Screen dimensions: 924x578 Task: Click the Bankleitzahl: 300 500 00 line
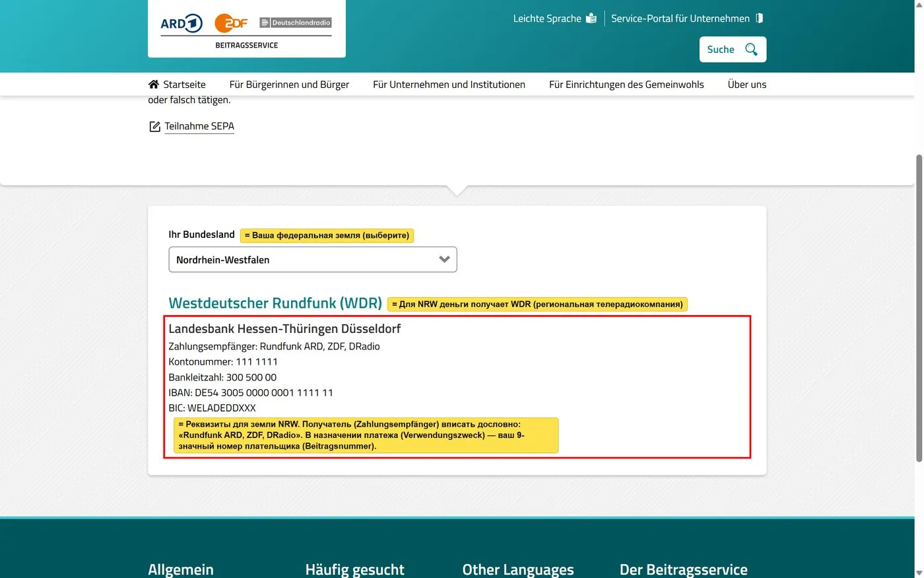pyautogui.click(x=222, y=377)
